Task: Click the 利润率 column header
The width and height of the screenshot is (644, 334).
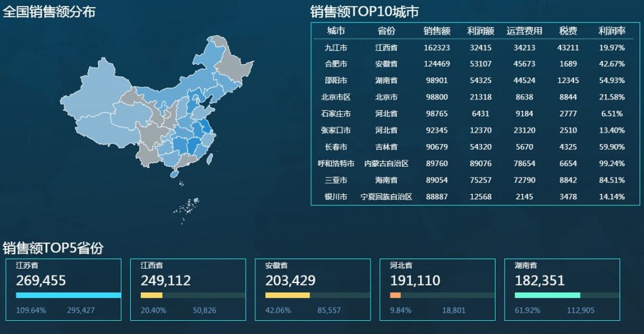Action: tap(611, 31)
